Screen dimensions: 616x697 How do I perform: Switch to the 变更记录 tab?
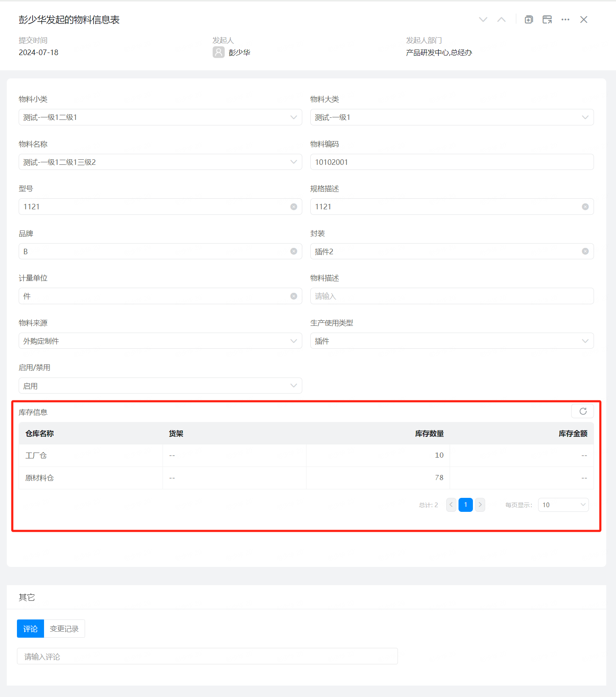point(64,628)
